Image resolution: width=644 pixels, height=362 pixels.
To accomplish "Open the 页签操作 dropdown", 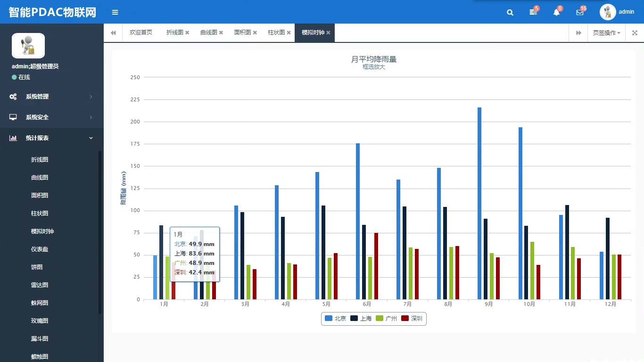I will [x=606, y=33].
